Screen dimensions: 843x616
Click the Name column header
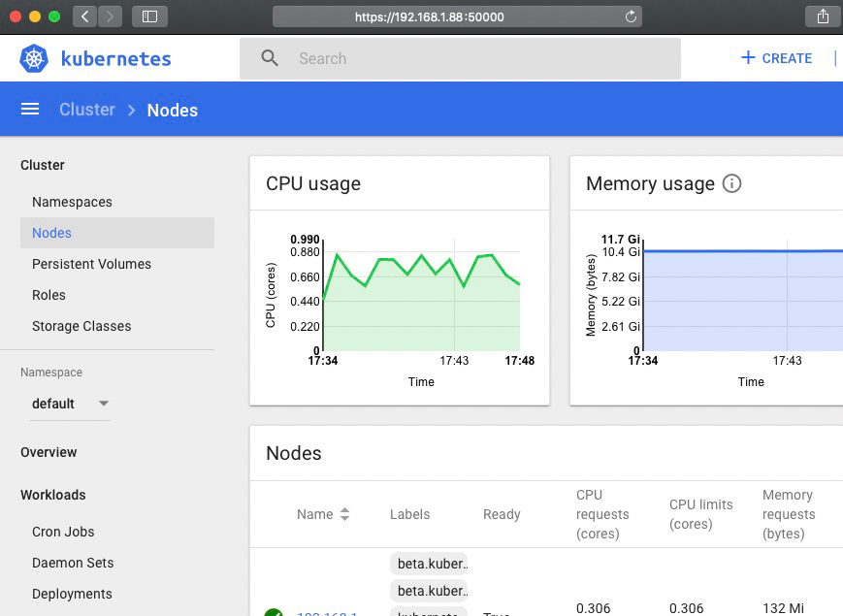click(314, 514)
